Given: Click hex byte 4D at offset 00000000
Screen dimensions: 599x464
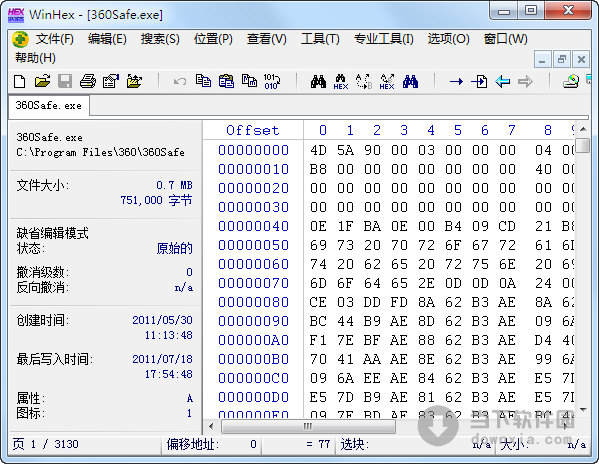Looking at the screenshot, I should 318,150.
